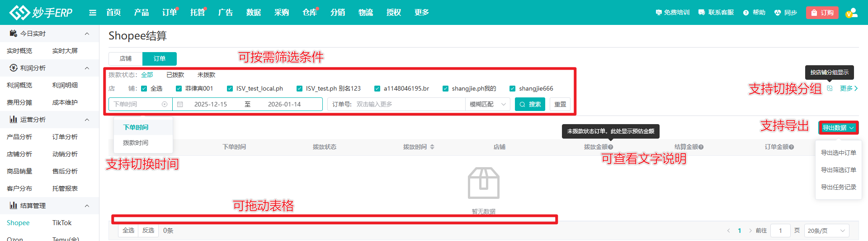Open the 导出数据 export dropdown
Viewport: 868px width, 241px height.
point(838,128)
